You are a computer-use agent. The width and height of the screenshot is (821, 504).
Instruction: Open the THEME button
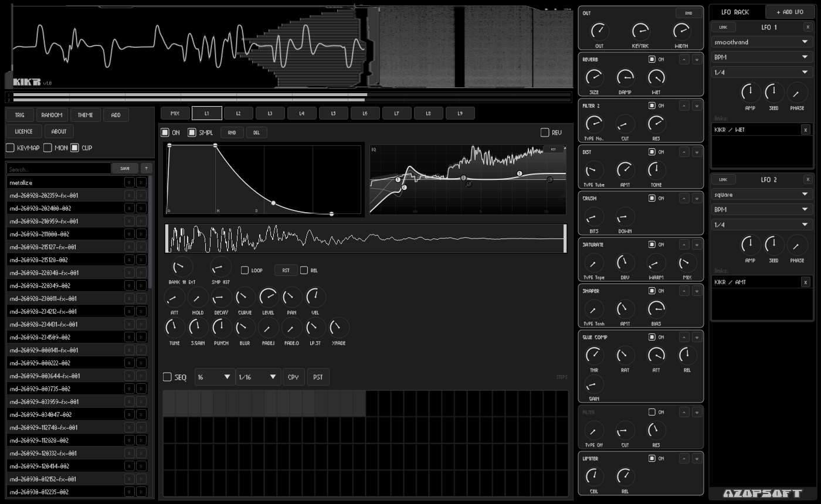pos(86,115)
